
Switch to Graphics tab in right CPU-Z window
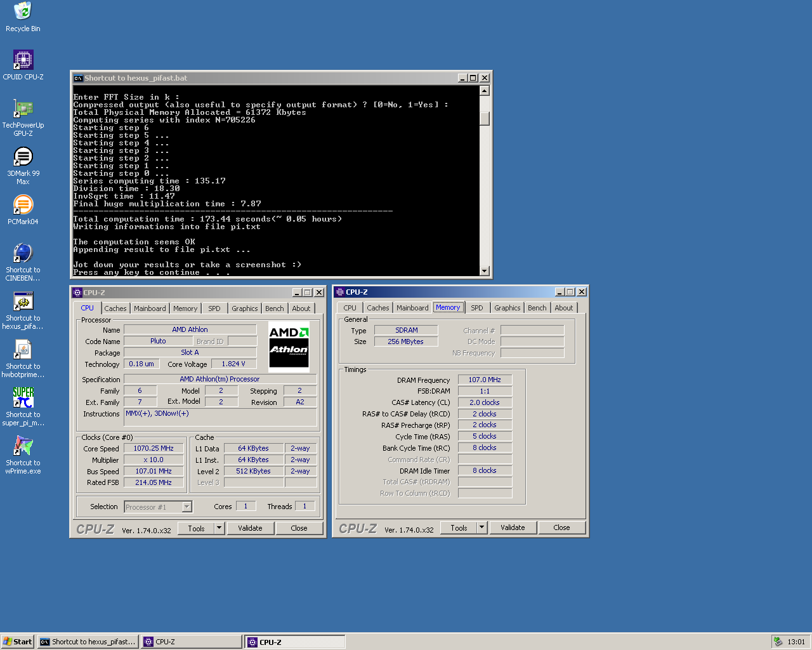pyautogui.click(x=507, y=308)
